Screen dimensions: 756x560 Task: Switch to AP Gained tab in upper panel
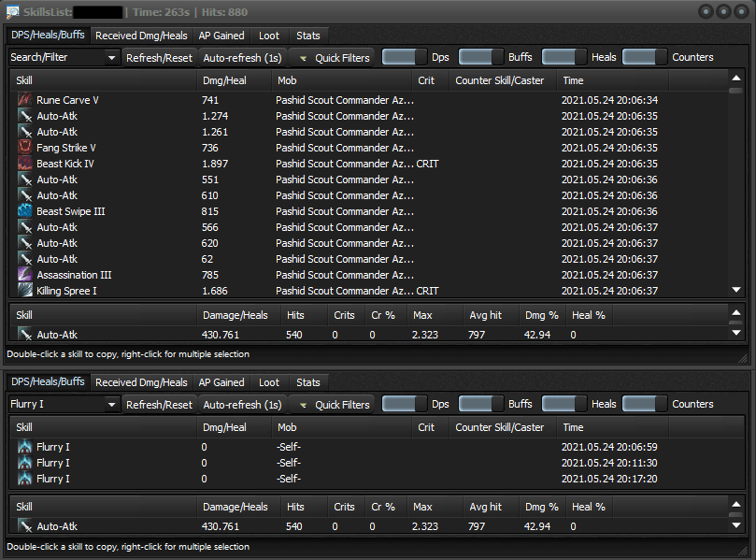(x=221, y=36)
